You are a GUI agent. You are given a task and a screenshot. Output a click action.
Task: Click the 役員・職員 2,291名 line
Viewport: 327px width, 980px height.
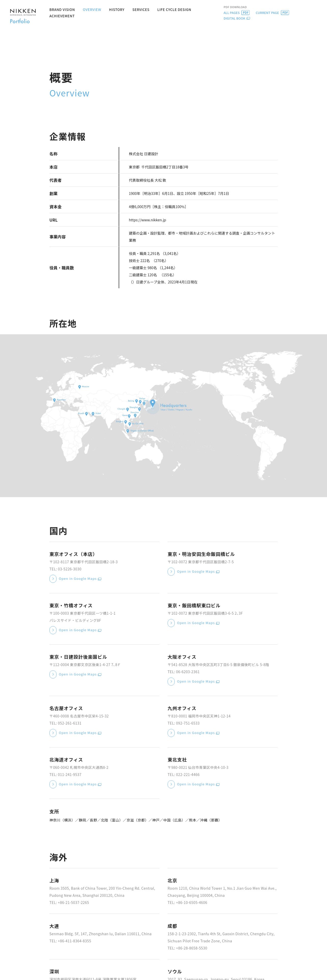tap(154, 253)
